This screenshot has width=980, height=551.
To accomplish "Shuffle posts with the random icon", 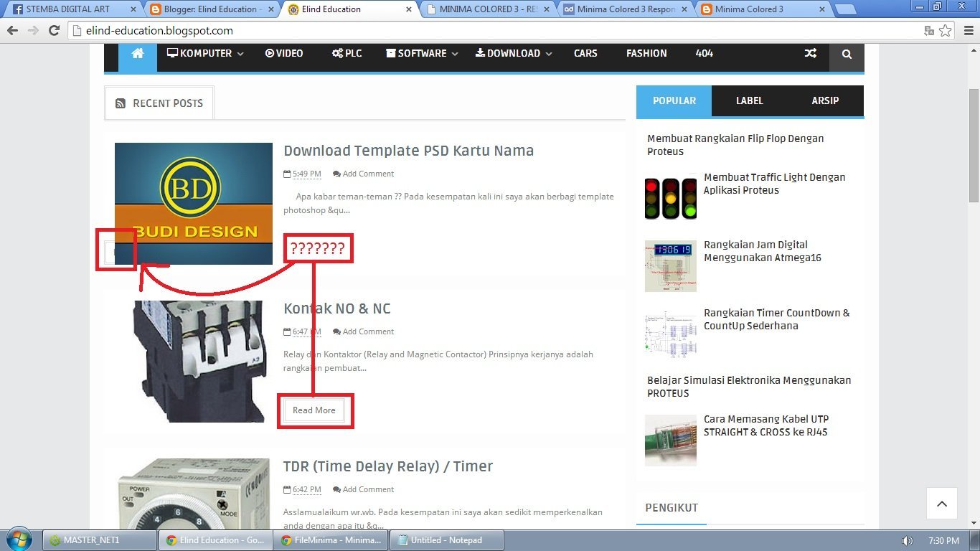I will (811, 54).
